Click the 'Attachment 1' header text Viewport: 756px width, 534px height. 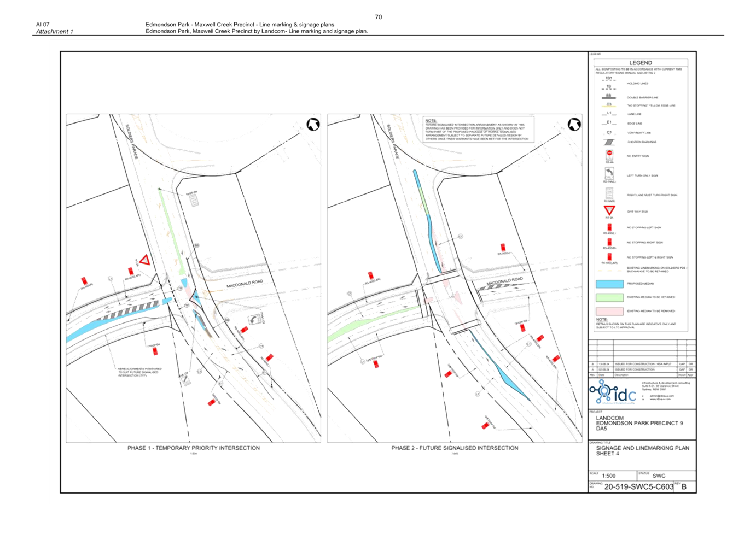(54, 32)
